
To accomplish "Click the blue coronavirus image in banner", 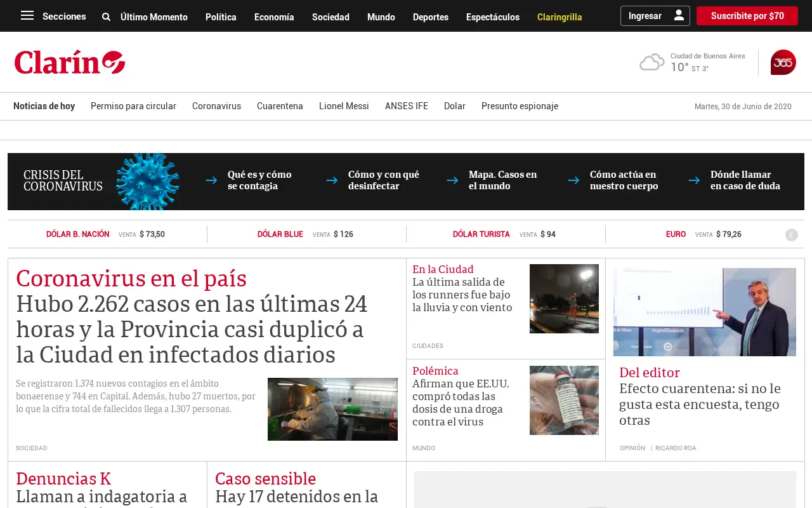I will (148, 182).
